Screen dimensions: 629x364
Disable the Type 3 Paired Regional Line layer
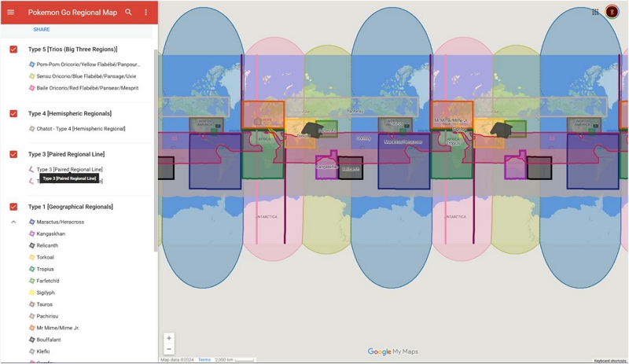click(13, 154)
